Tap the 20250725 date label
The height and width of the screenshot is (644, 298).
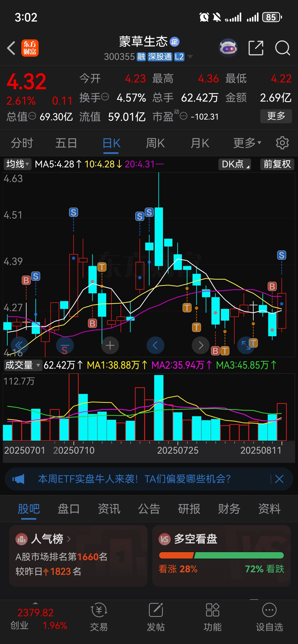pos(178,451)
